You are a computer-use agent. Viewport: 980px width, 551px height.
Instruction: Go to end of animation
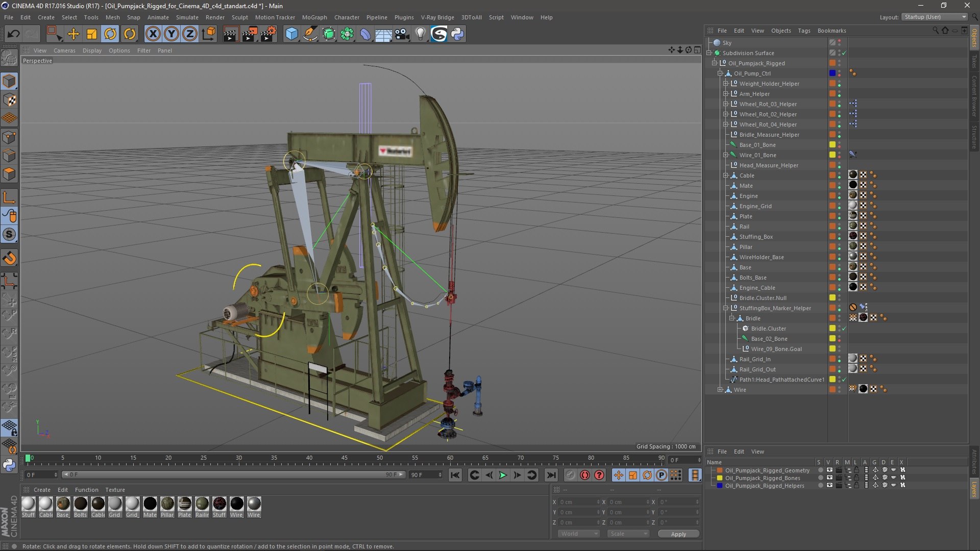[551, 475]
